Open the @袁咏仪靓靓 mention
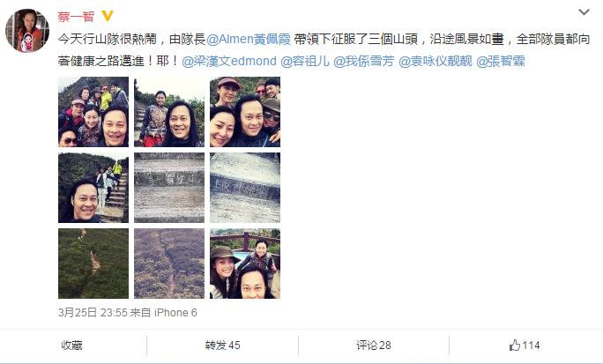The width and height of the screenshot is (603, 364). [435, 61]
